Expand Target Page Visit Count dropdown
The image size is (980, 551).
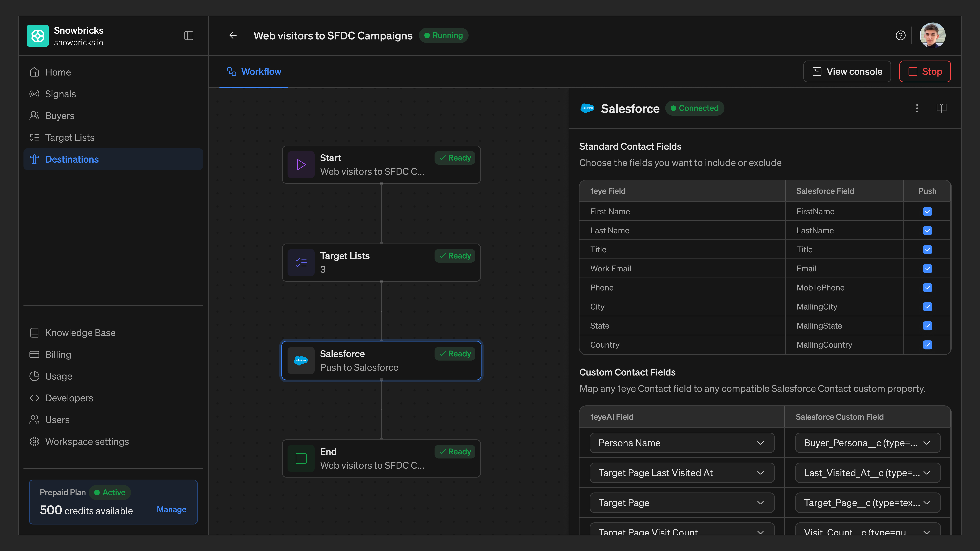pyautogui.click(x=682, y=529)
